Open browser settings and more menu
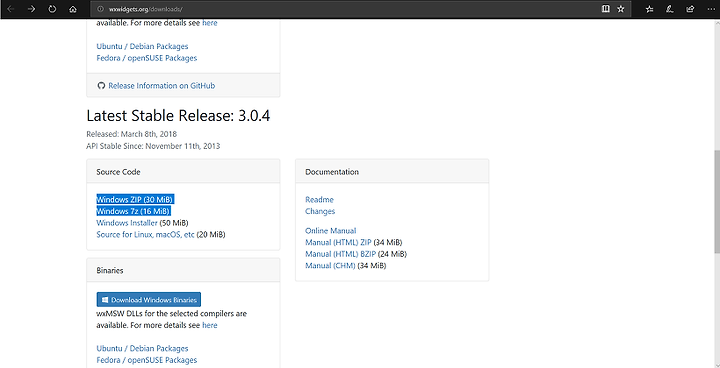 point(710,9)
